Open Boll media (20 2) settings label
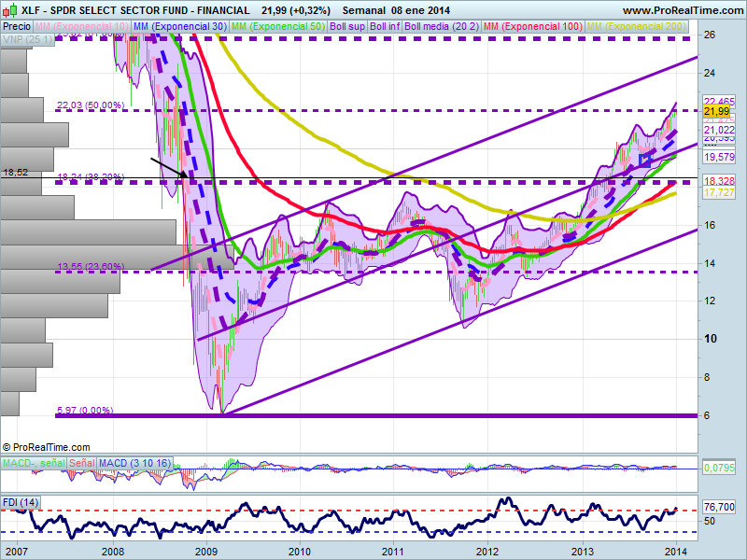The image size is (747, 560). 442,27
